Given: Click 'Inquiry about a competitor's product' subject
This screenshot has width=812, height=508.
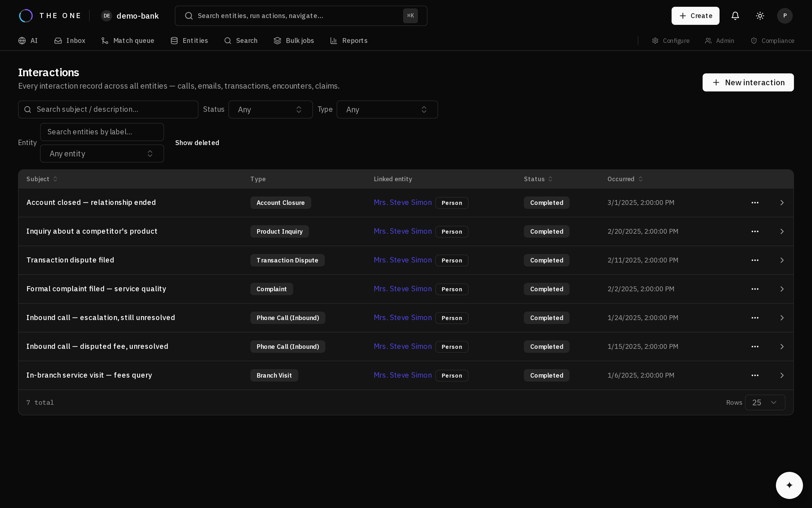Looking at the screenshot, I should coord(92,231).
